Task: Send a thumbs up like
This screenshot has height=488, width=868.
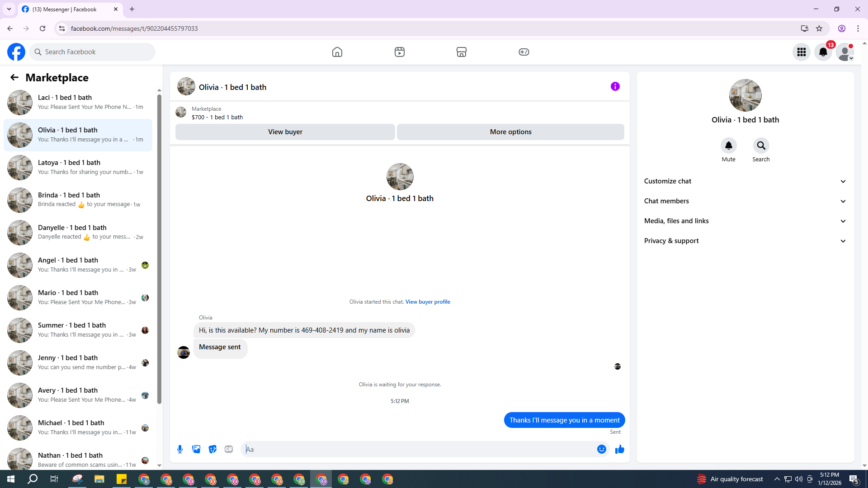Action: pos(619,449)
